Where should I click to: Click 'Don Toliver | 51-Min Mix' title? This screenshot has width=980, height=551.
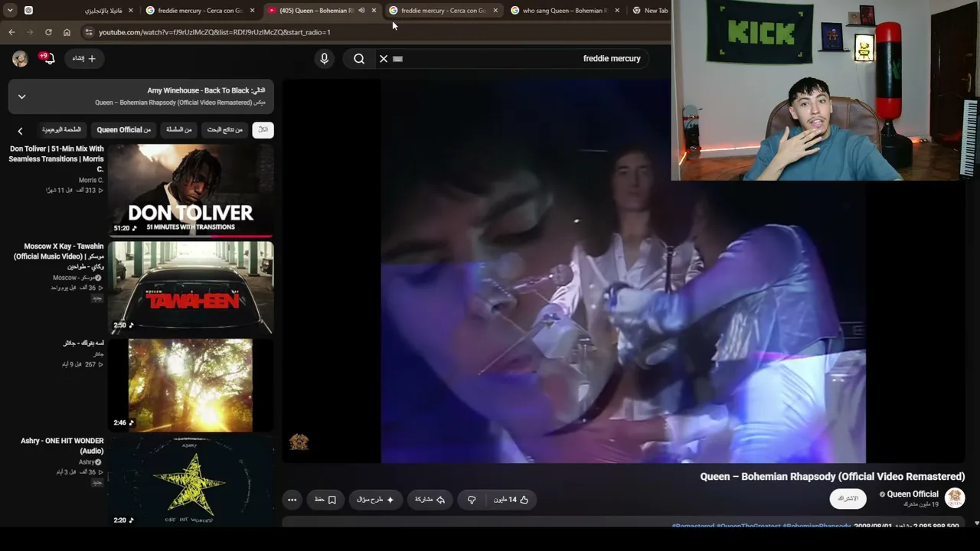point(57,159)
